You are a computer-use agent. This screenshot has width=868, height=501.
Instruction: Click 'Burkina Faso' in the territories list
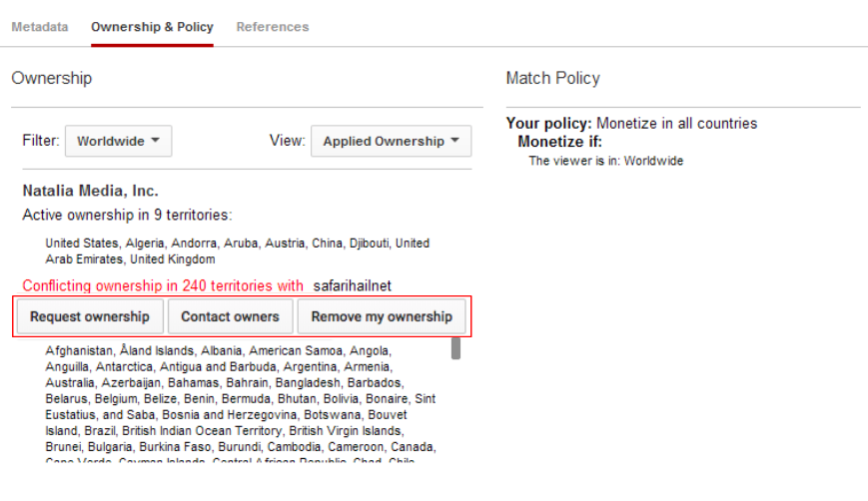pyautogui.click(x=175, y=447)
